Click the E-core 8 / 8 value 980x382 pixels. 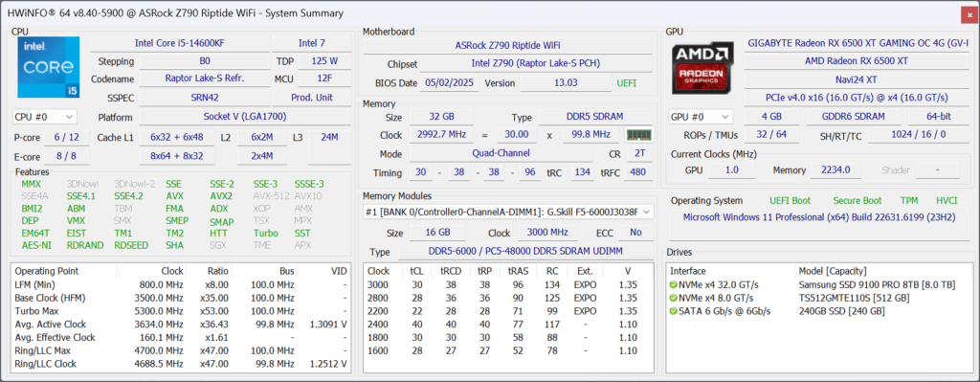[x=66, y=156]
